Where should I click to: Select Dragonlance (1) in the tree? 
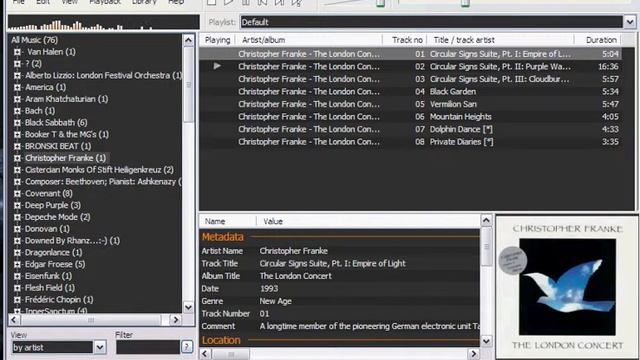(x=53, y=253)
